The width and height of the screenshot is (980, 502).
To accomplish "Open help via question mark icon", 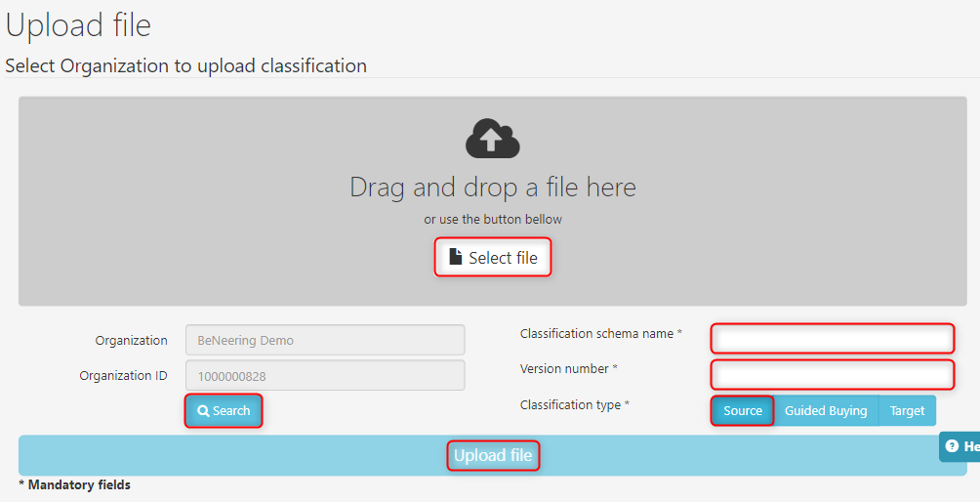I will click(952, 446).
